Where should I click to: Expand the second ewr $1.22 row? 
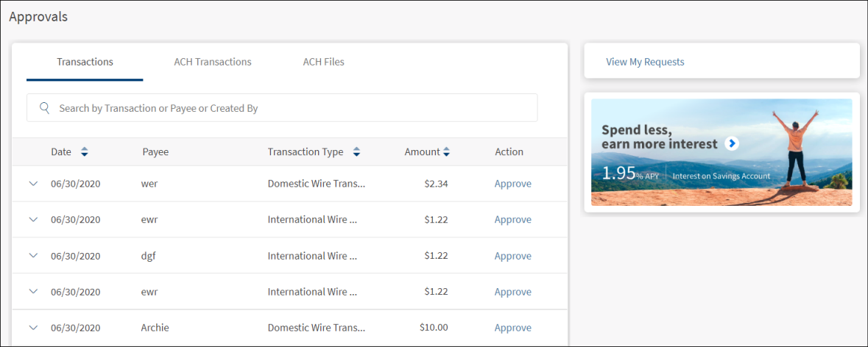pyautogui.click(x=33, y=292)
